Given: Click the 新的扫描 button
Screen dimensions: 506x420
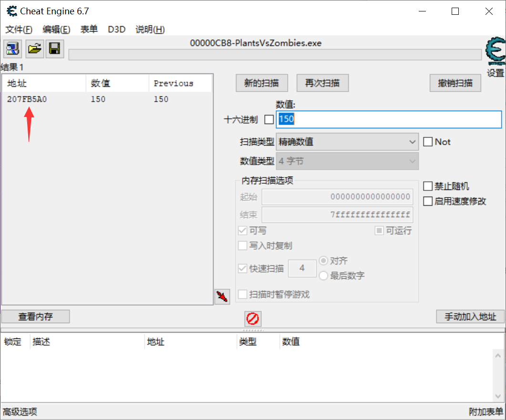Looking at the screenshot, I should tap(262, 84).
